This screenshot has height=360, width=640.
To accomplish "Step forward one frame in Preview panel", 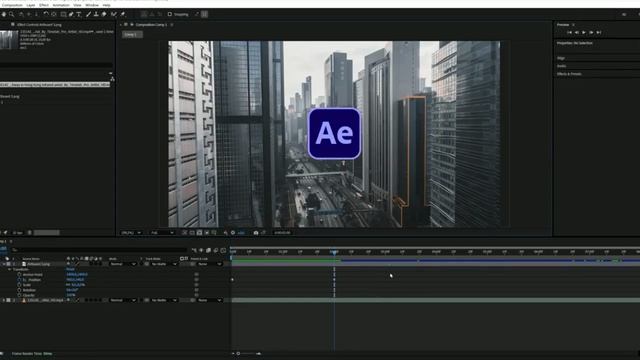I will 591,32.
